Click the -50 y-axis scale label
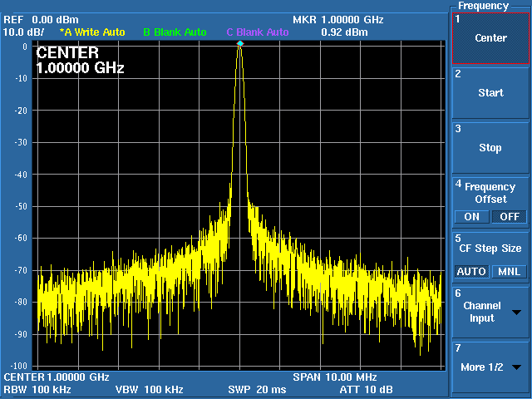The image size is (532, 399). coord(21,206)
